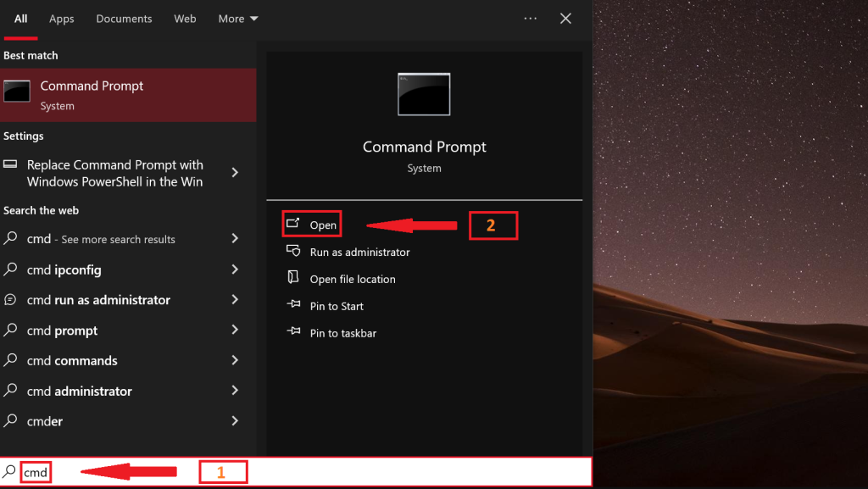
Task: Switch to the Apps search tab
Action: click(x=61, y=19)
